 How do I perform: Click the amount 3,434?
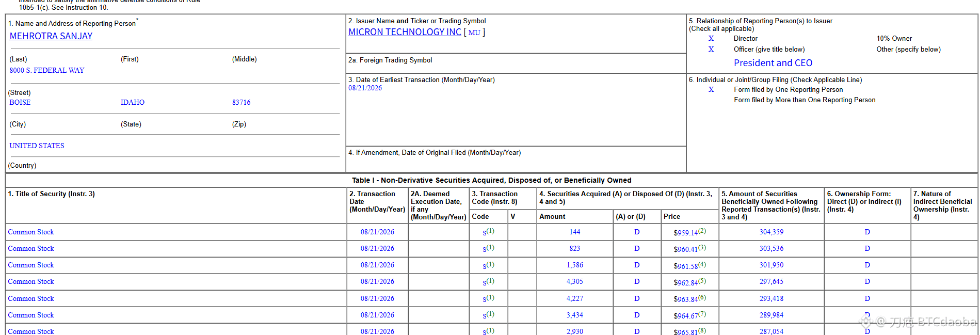point(575,315)
